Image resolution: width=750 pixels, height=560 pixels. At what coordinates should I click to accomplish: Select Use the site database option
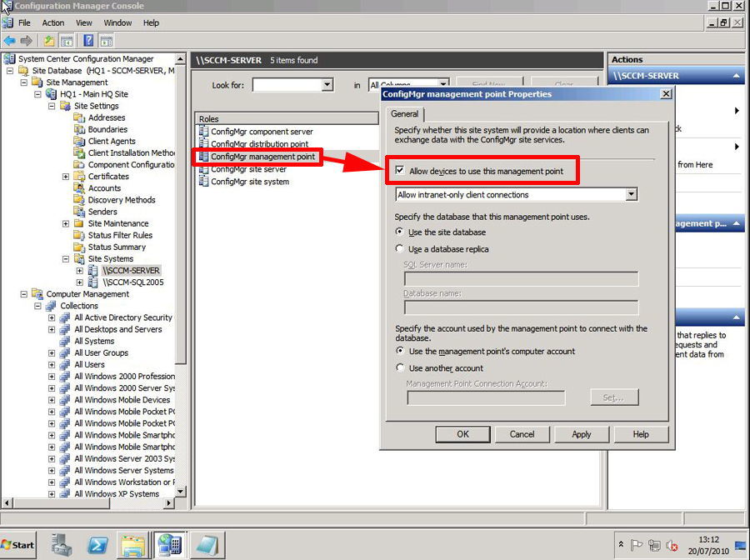click(x=399, y=232)
